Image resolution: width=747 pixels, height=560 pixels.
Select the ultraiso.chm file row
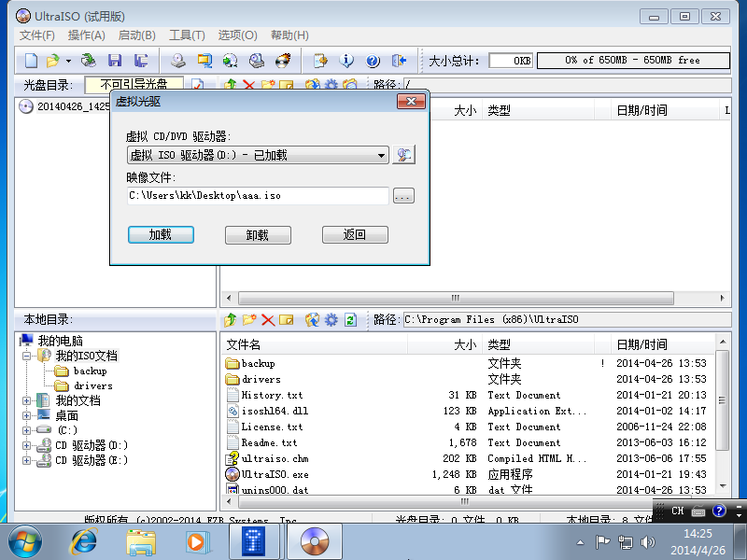[x=468, y=458]
